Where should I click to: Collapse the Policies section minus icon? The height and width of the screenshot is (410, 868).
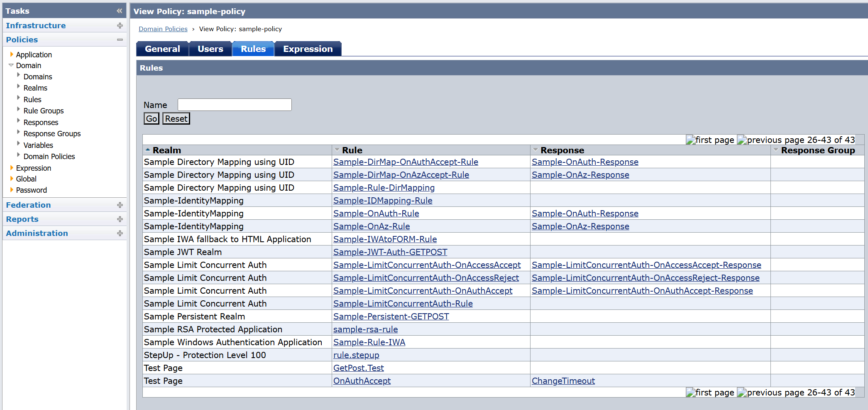pos(120,40)
